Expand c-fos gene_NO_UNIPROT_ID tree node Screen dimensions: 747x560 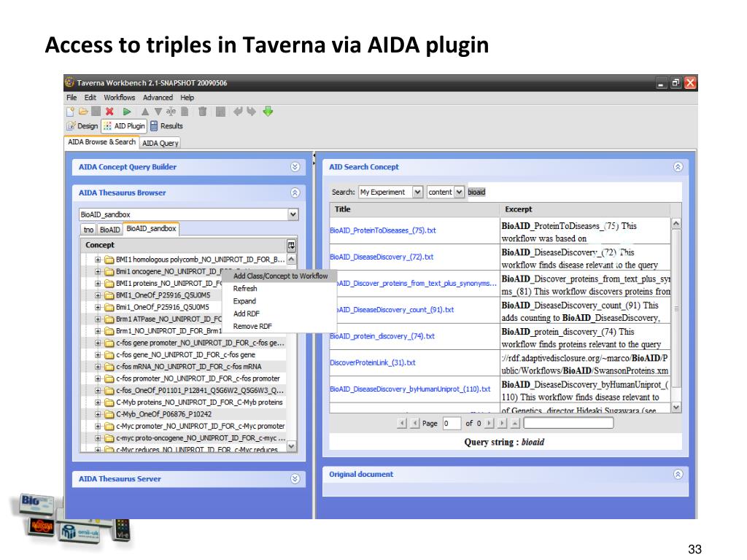pyautogui.click(x=98, y=355)
